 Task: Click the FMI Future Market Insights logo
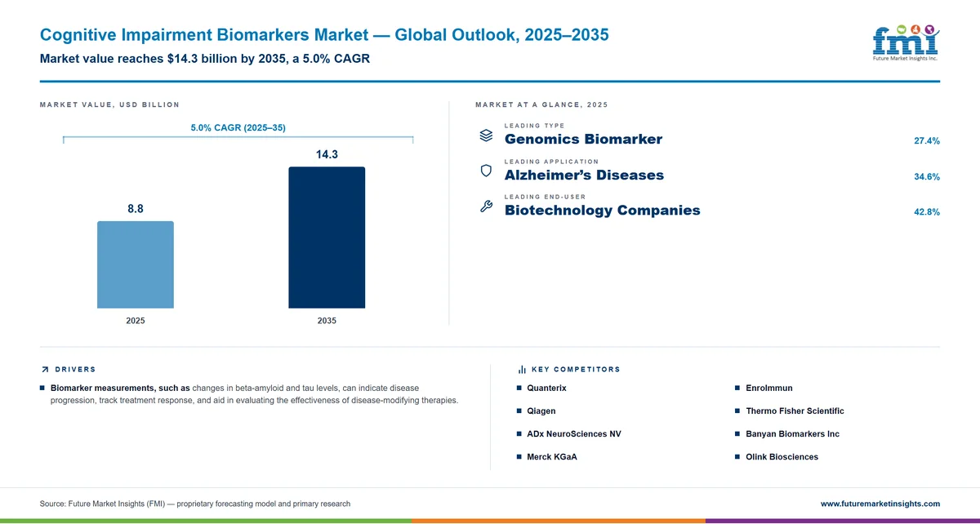[906, 42]
